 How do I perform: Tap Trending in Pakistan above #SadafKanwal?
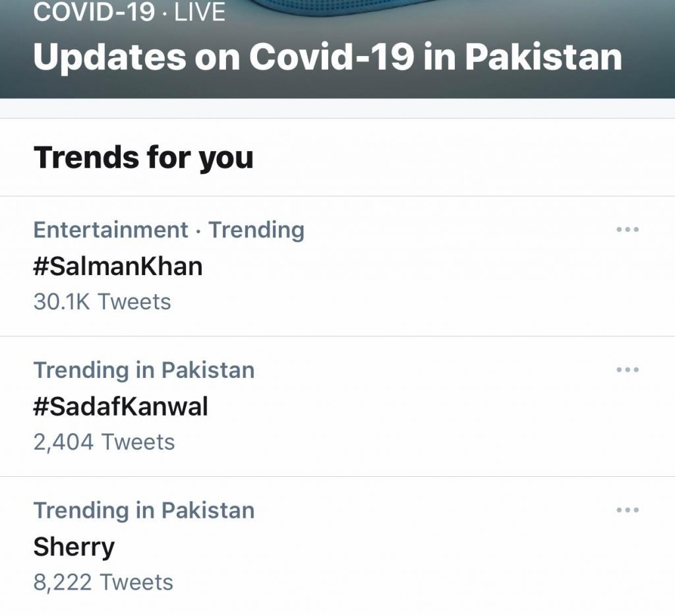point(144,370)
